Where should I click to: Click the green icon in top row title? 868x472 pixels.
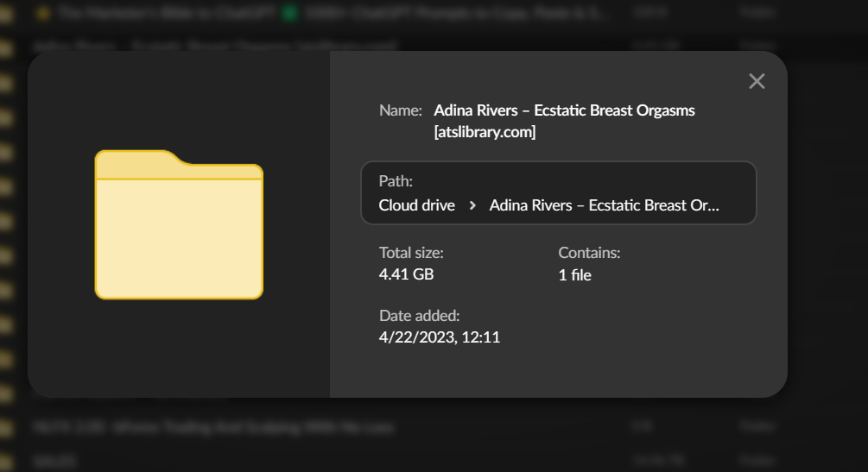(290, 13)
